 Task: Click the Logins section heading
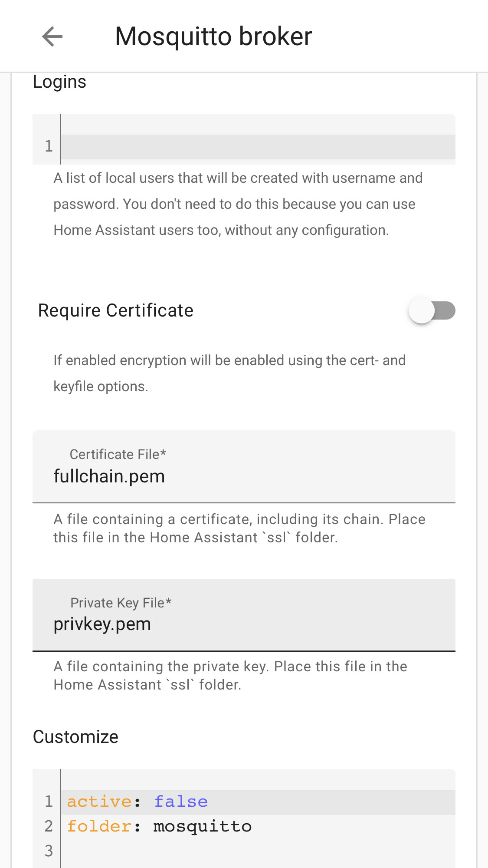(x=60, y=81)
